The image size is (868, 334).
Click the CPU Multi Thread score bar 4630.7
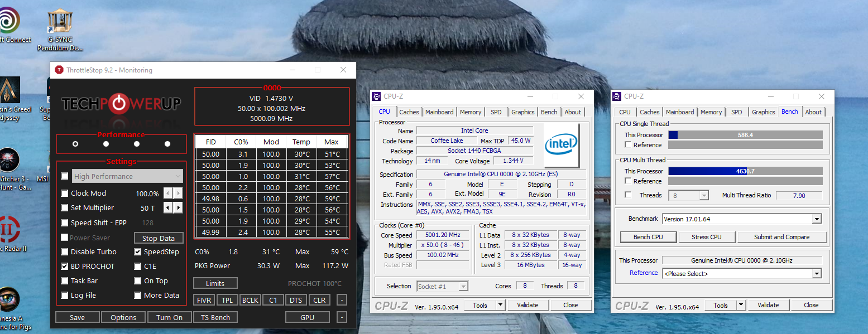745,171
